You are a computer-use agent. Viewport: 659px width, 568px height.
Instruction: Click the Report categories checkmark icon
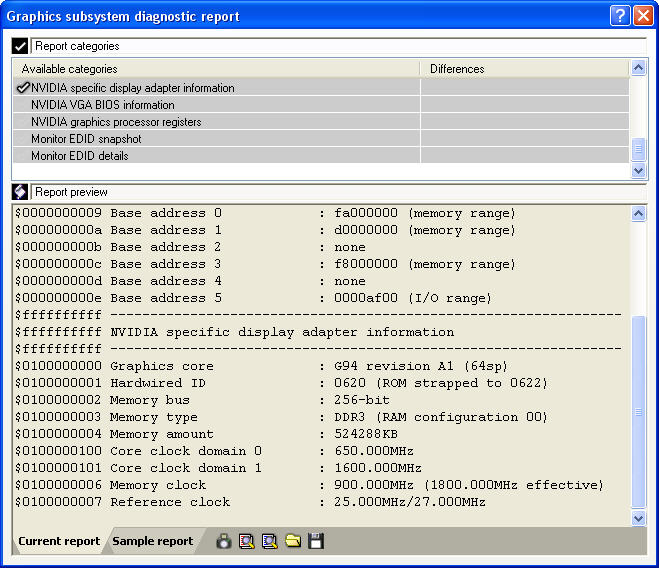20,46
